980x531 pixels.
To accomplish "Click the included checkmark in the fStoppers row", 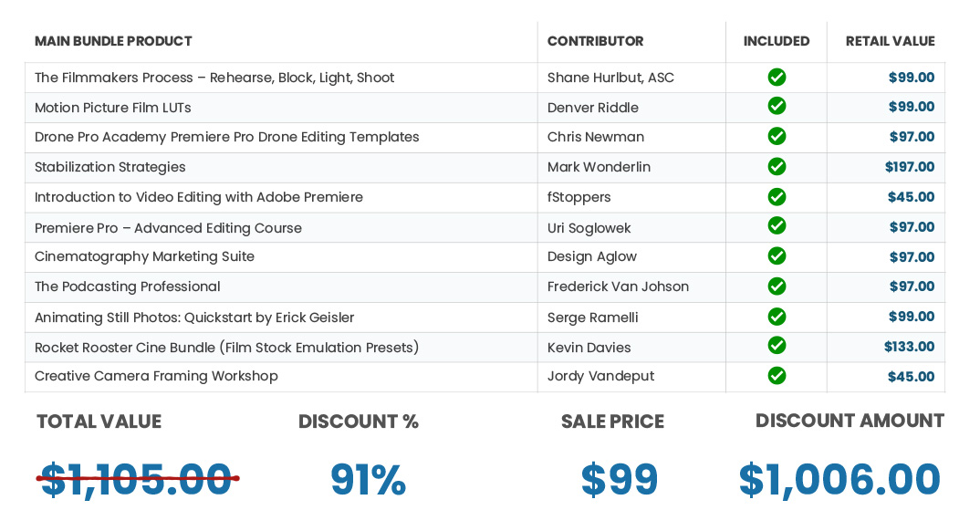I will coord(777,197).
